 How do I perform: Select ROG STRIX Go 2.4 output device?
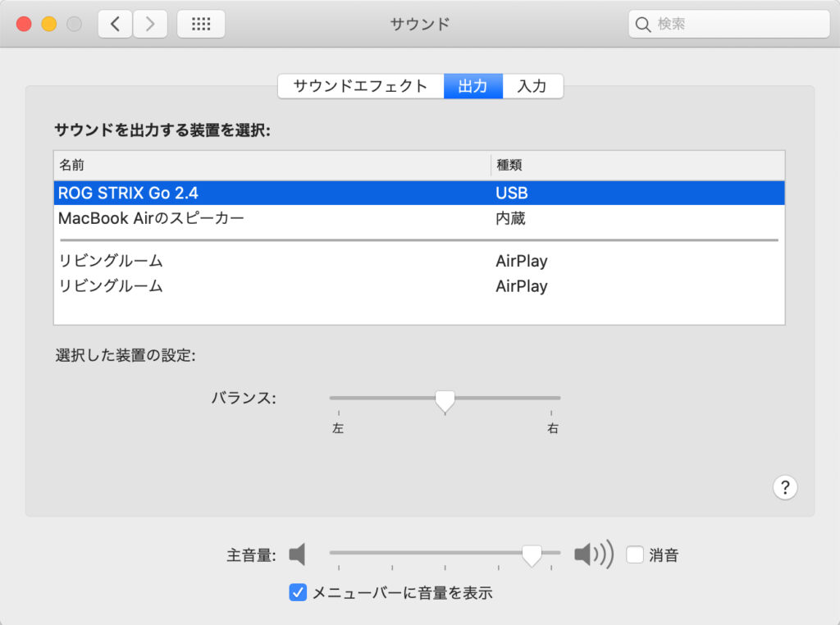419,193
